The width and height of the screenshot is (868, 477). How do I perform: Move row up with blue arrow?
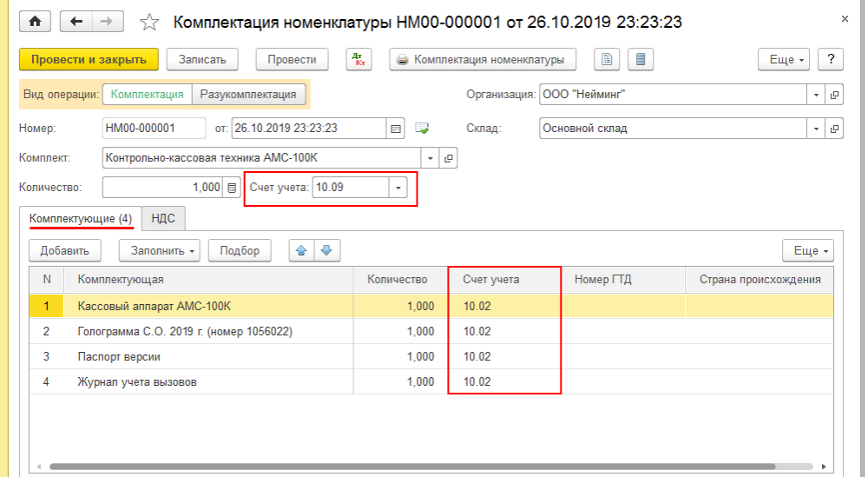(x=302, y=250)
